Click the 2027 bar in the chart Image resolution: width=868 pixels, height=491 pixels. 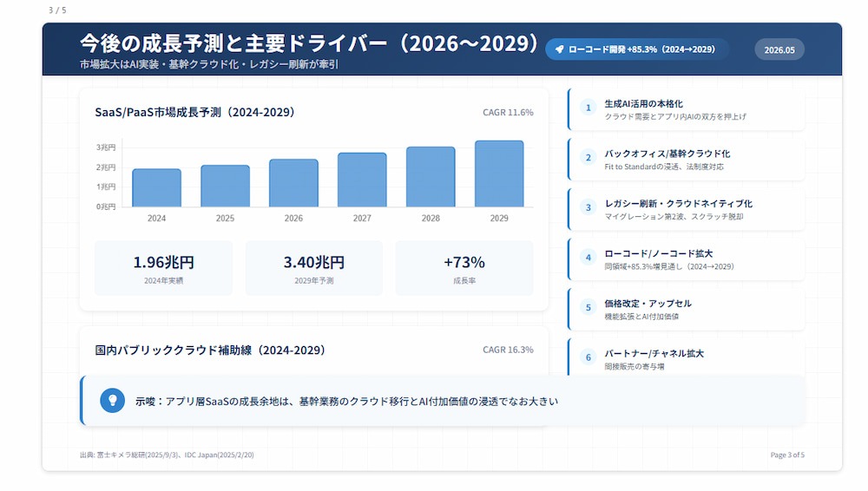click(x=362, y=180)
